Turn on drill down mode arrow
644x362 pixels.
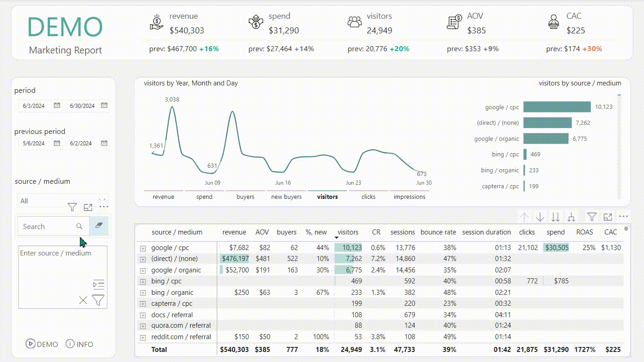pos(540,217)
